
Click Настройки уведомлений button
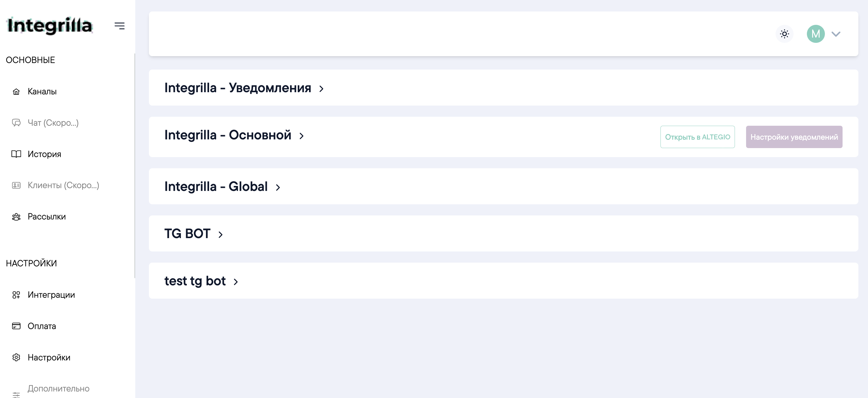794,137
